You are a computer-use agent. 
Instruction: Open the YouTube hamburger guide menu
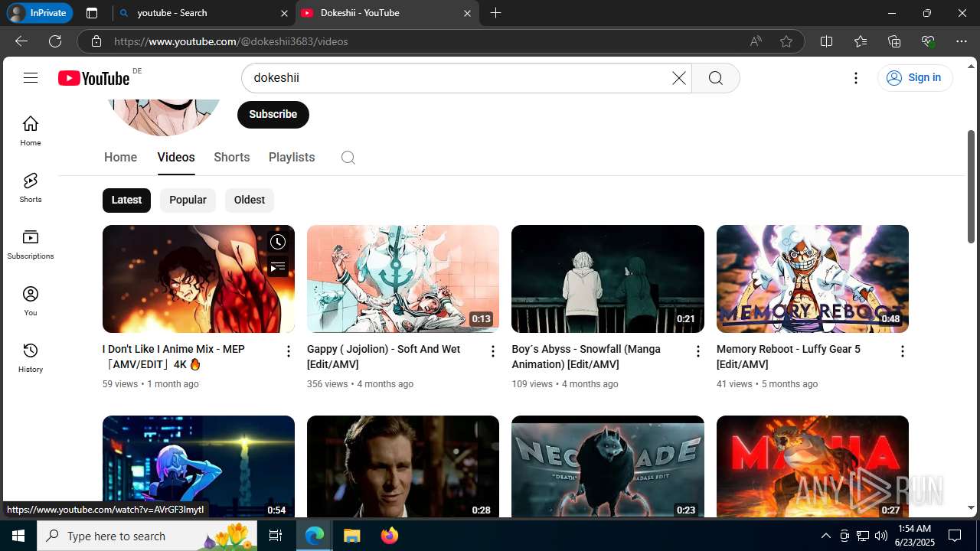31,77
